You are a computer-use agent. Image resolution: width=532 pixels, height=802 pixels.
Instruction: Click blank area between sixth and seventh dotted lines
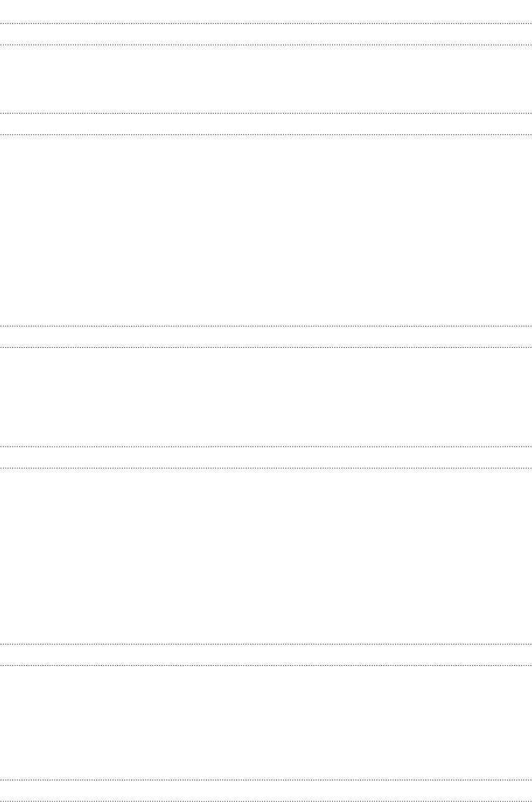click(266, 397)
